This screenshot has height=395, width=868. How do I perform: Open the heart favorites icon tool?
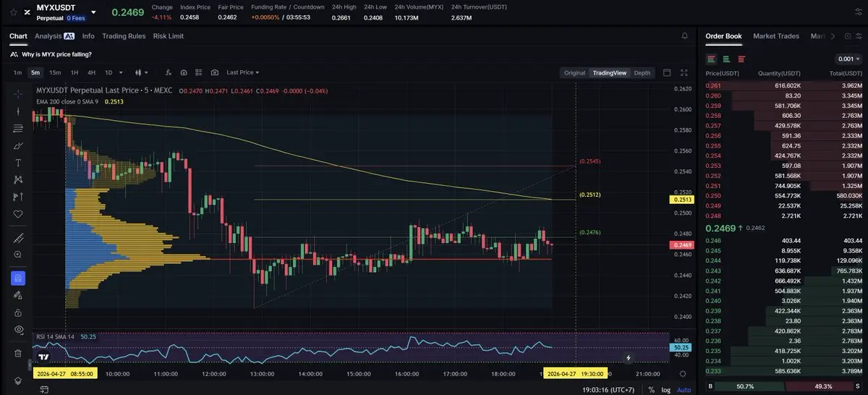pos(17,214)
